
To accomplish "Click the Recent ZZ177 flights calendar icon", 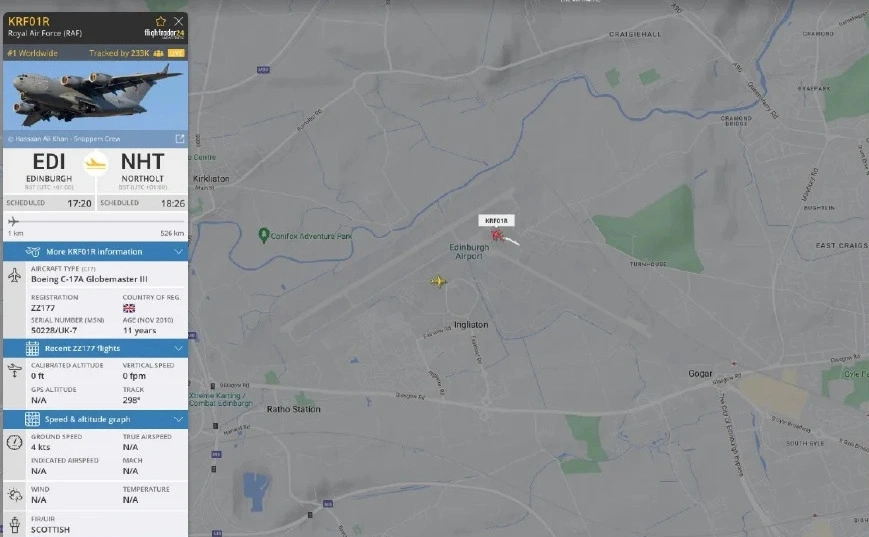I will point(32,348).
